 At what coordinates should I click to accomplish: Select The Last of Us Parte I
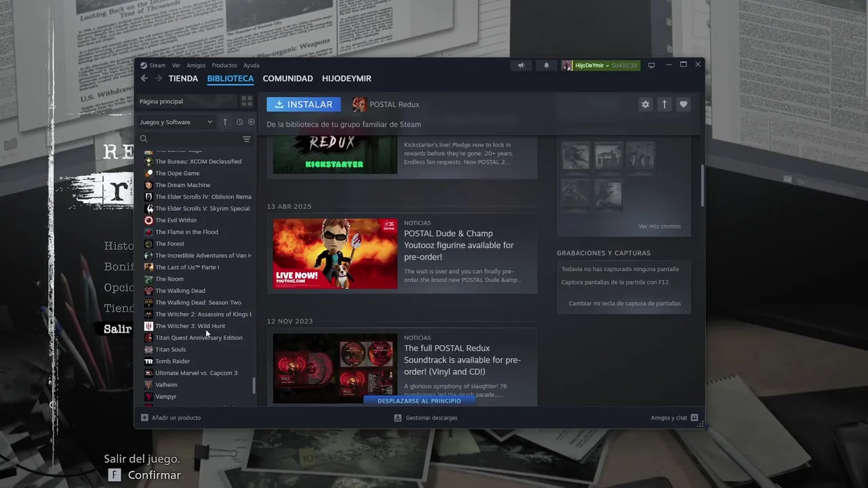[x=187, y=267]
